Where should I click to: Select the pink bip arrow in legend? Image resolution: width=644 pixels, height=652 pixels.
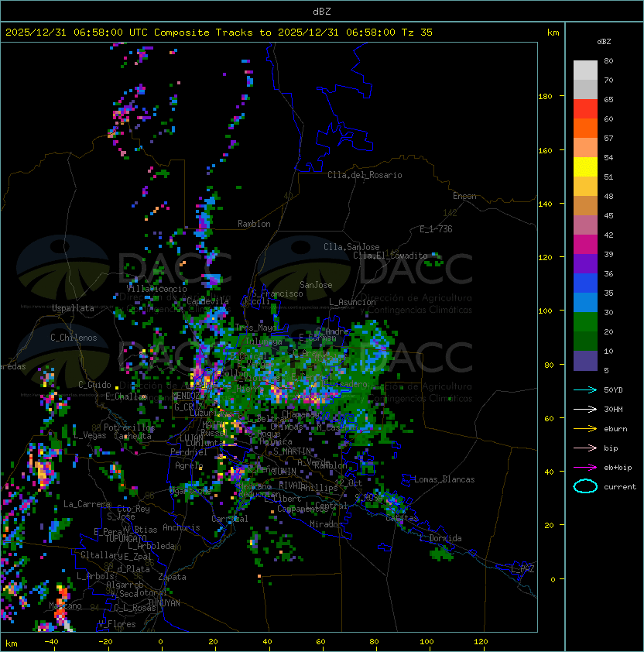pyautogui.click(x=585, y=448)
